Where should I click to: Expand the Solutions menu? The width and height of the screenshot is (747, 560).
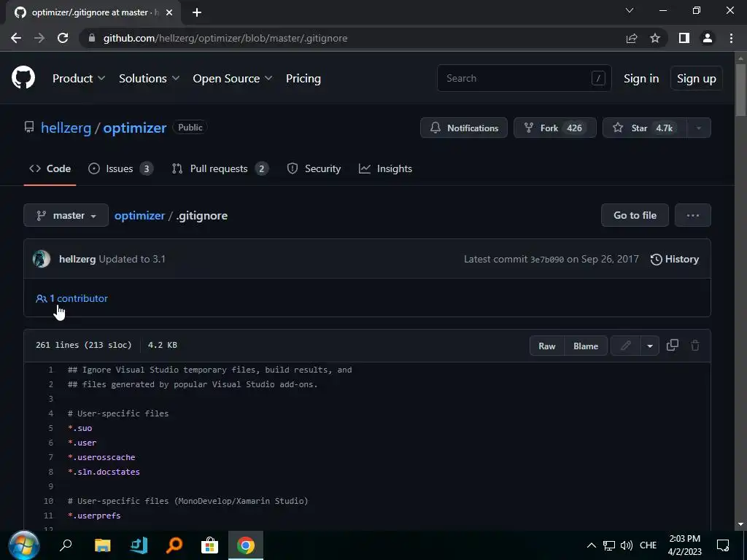(x=149, y=79)
